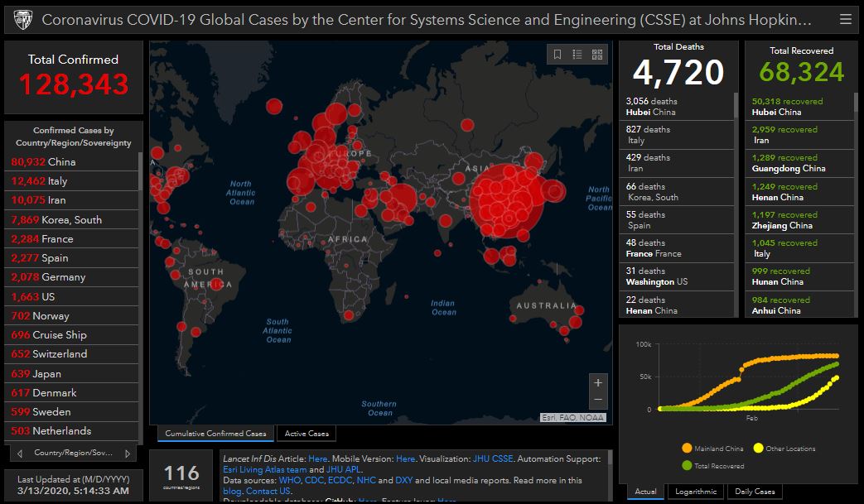This screenshot has width=864, height=504.
Task: Open the DXY data source link
Action: pyautogui.click(x=403, y=480)
